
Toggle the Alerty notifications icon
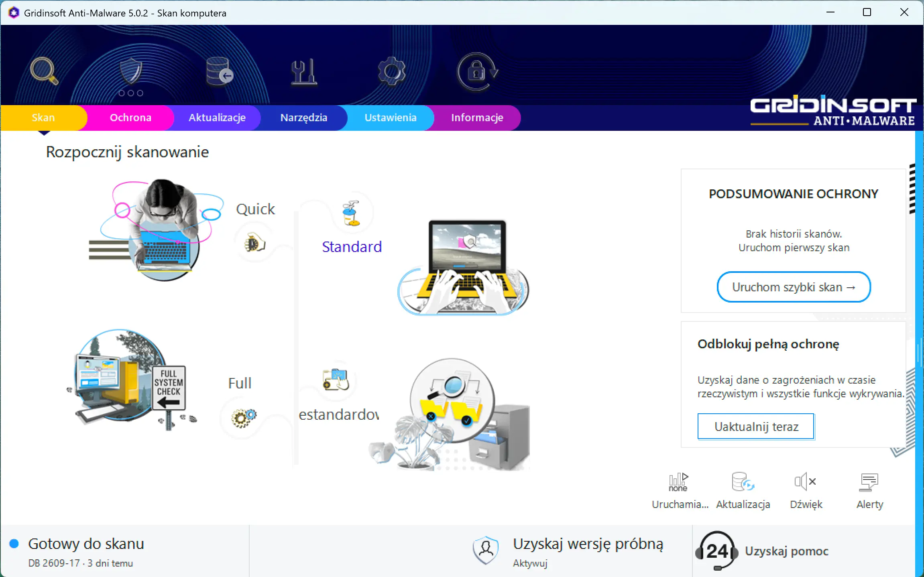click(869, 482)
